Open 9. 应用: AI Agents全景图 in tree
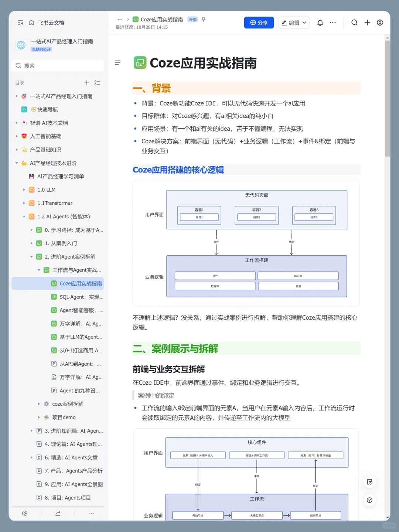Image resolution: width=399 pixels, height=532 pixels. point(74,484)
